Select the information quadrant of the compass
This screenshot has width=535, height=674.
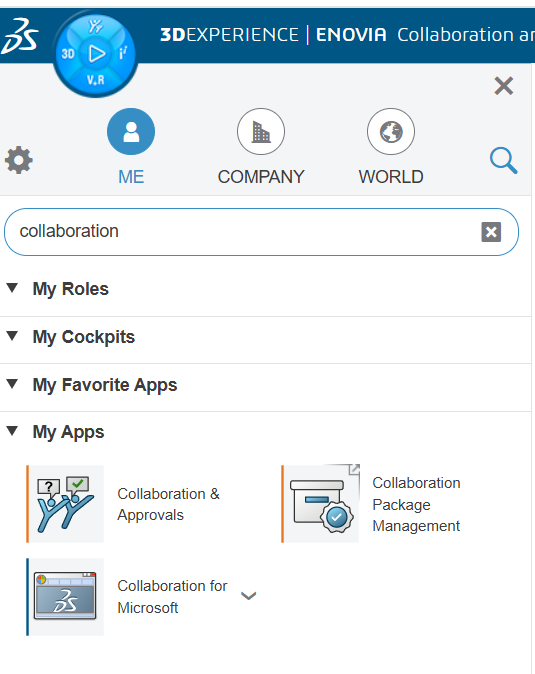tap(123, 53)
